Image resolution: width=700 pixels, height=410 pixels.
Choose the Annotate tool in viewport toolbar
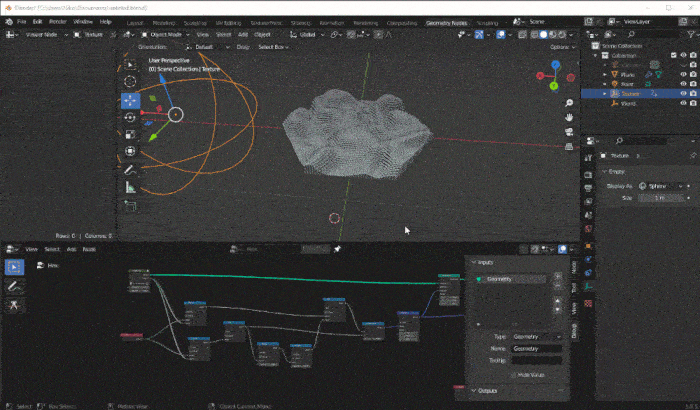click(x=131, y=169)
